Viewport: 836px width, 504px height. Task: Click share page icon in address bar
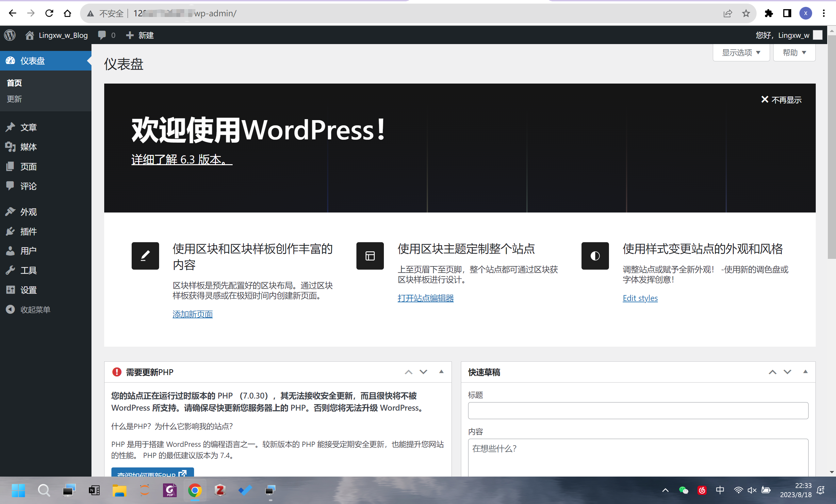pyautogui.click(x=728, y=13)
